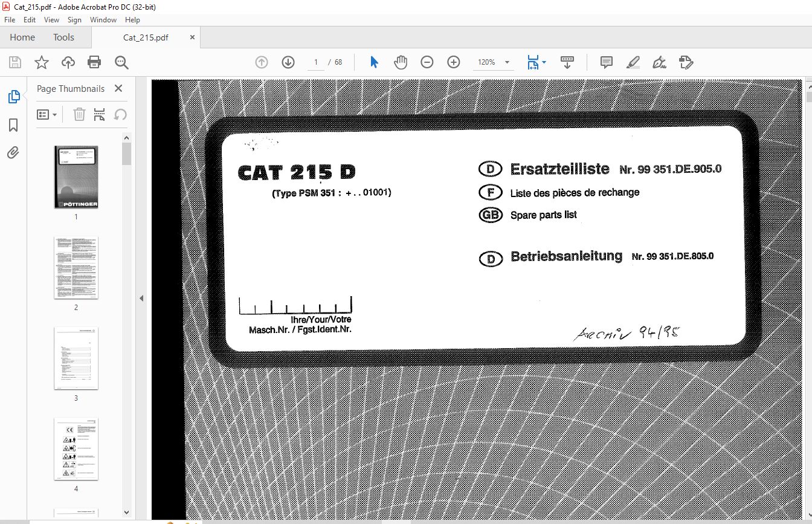Click the "Ersatzteilliste" heading in document
The width and height of the screenshot is (812, 524).
coord(559,169)
